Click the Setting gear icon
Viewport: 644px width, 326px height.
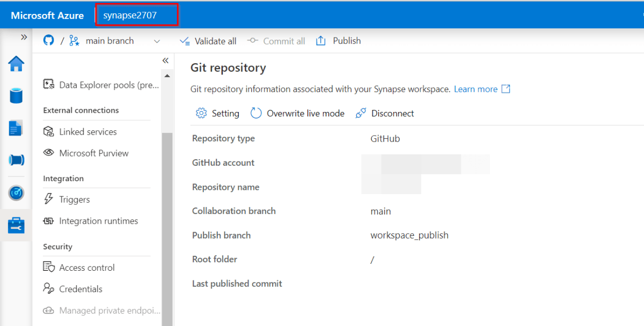coord(201,113)
